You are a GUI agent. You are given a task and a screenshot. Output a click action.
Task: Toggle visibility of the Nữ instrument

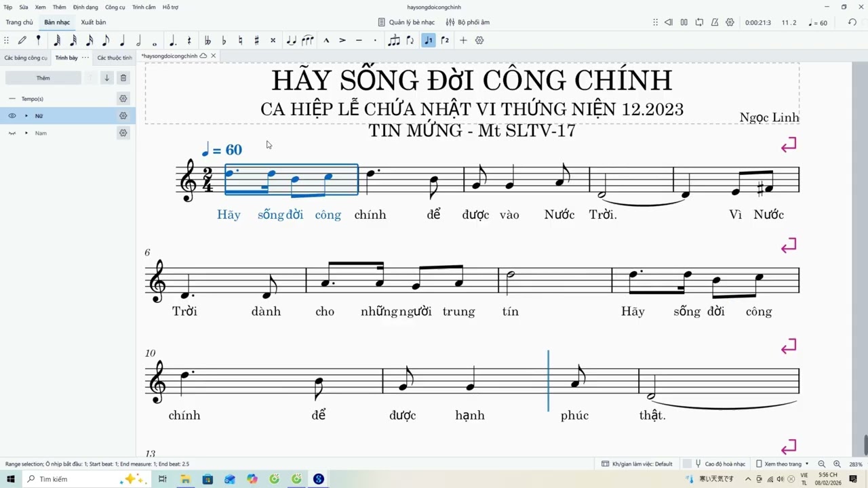pyautogui.click(x=12, y=116)
